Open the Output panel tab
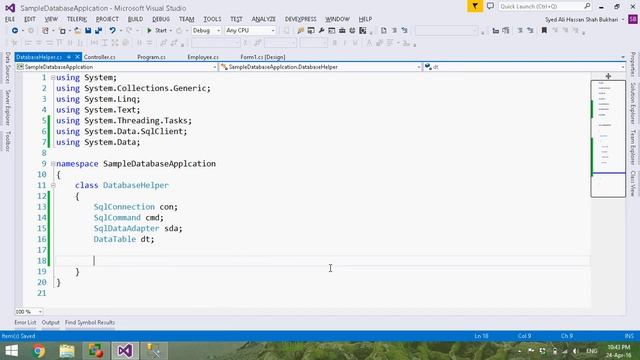Screen dimensions: 640x360 coord(51,322)
